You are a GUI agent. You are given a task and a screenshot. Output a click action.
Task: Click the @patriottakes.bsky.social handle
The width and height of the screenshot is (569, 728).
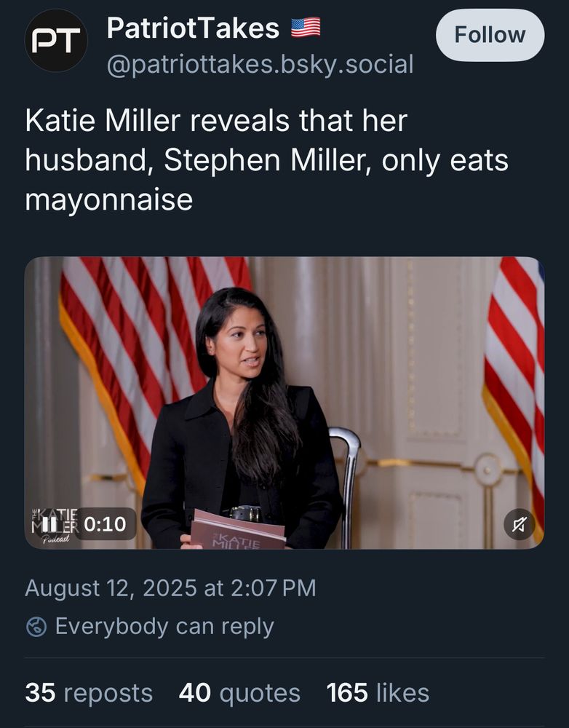pyautogui.click(x=260, y=65)
